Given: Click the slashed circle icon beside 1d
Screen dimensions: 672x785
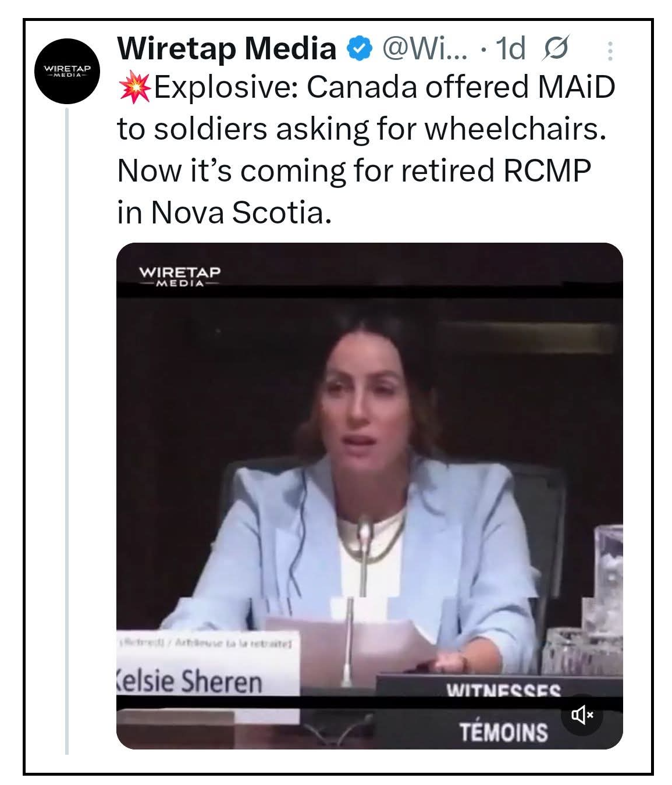Looking at the screenshot, I should point(556,48).
